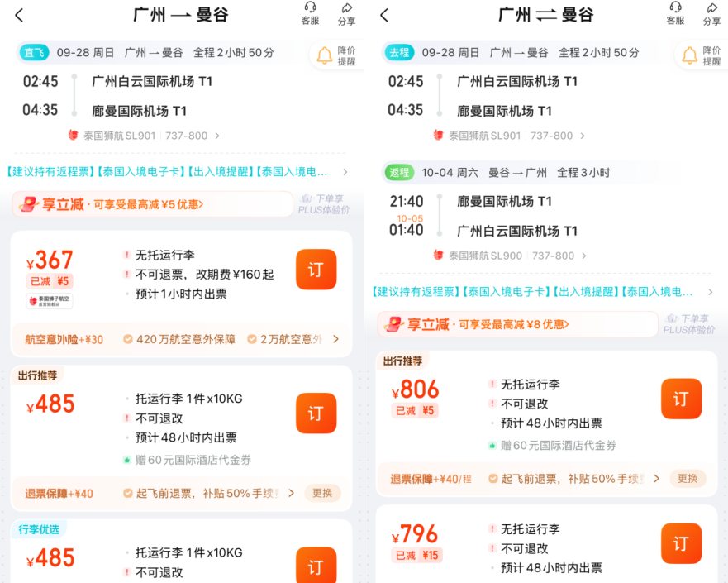728x583 pixels.
Task: Tap the back arrow on left screen
Action: point(18,15)
